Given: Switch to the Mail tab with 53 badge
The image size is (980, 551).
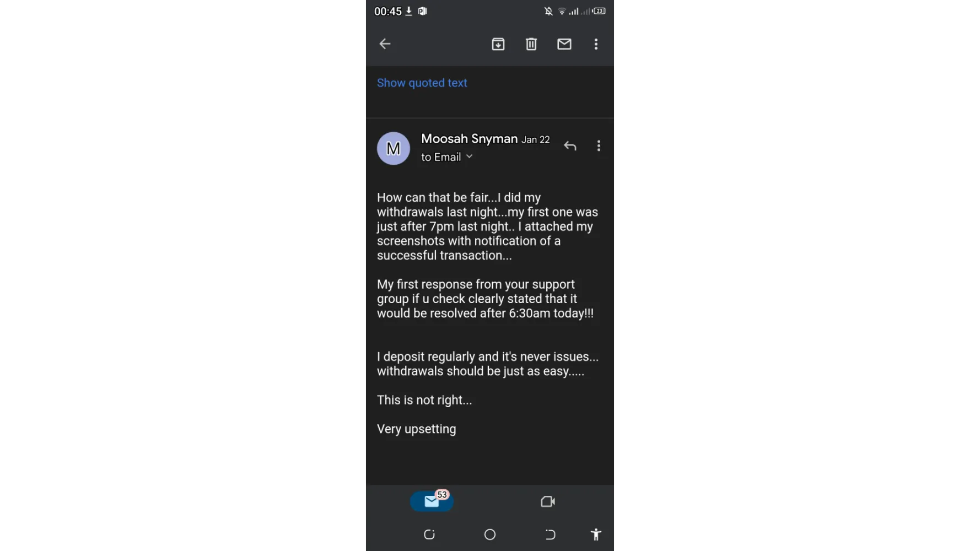Looking at the screenshot, I should pos(432,501).
